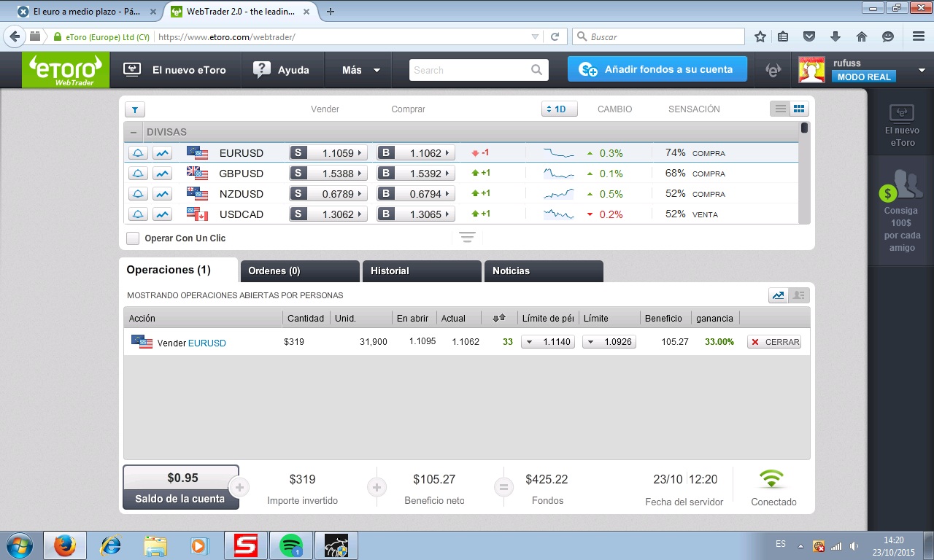Open the Noticias tab

tap(544, 271)
